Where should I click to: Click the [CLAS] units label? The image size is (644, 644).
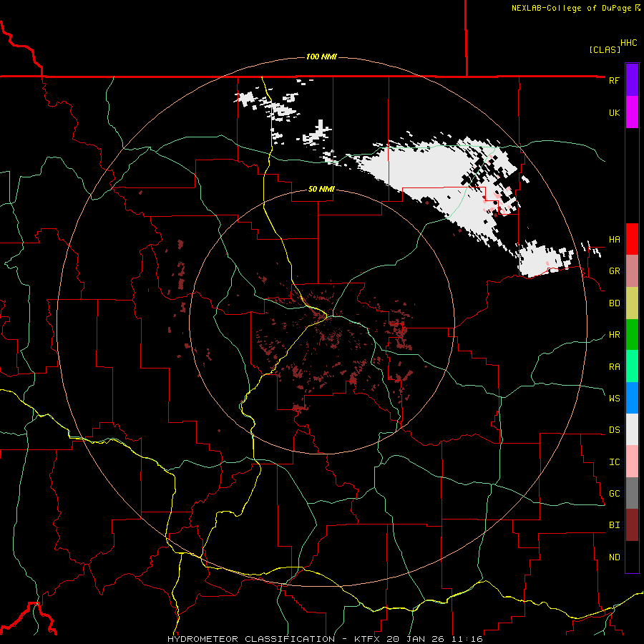tap(605, 49)
